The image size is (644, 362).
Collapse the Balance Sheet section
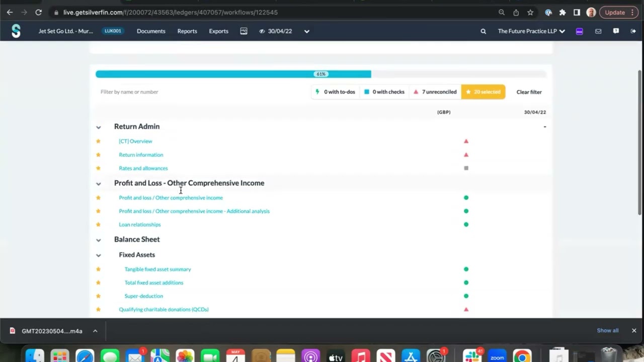[x=99, y=240]
